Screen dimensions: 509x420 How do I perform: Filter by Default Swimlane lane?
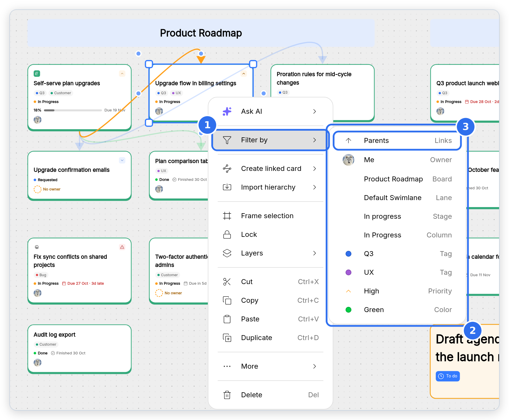click(x=397, y=198)
